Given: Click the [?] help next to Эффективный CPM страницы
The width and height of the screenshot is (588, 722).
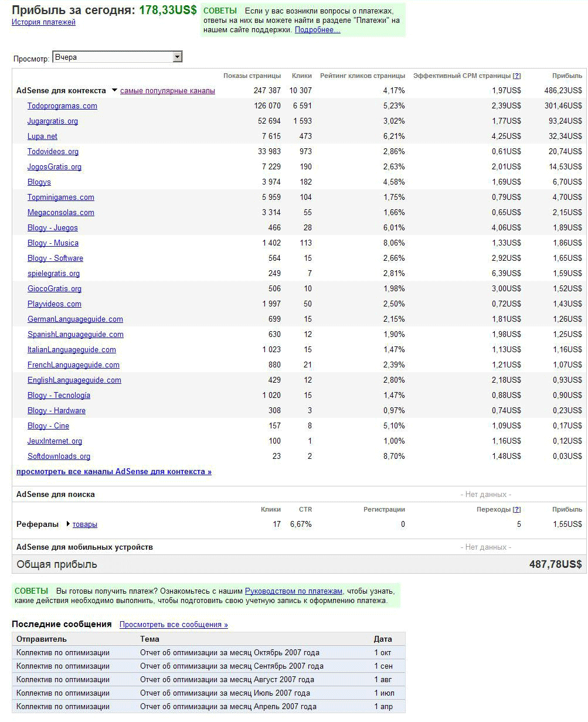Looking at the screenshot, I should click(516, 76).
